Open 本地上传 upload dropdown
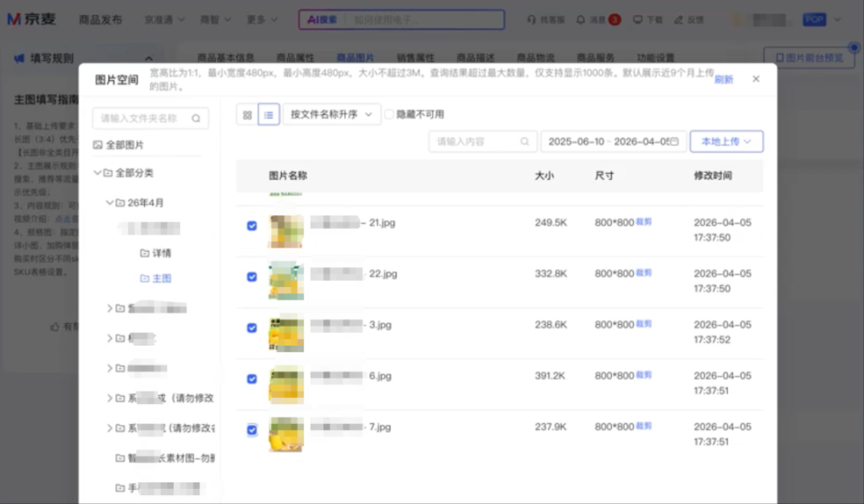 pyautogui.click(x=726, y=141)
